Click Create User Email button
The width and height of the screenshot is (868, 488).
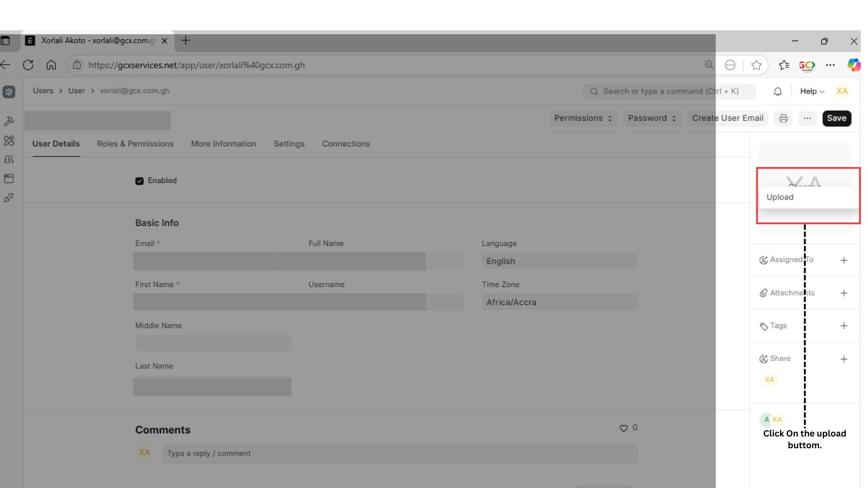[x=728, y=118]
